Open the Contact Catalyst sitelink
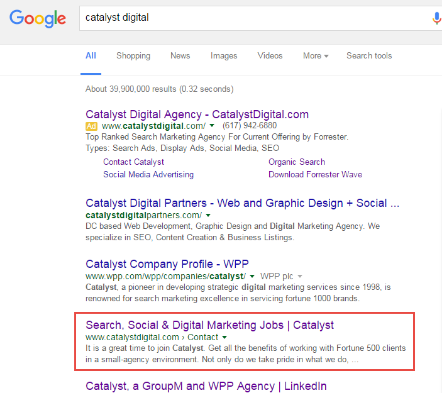443x394 pixels. point(134,162)
